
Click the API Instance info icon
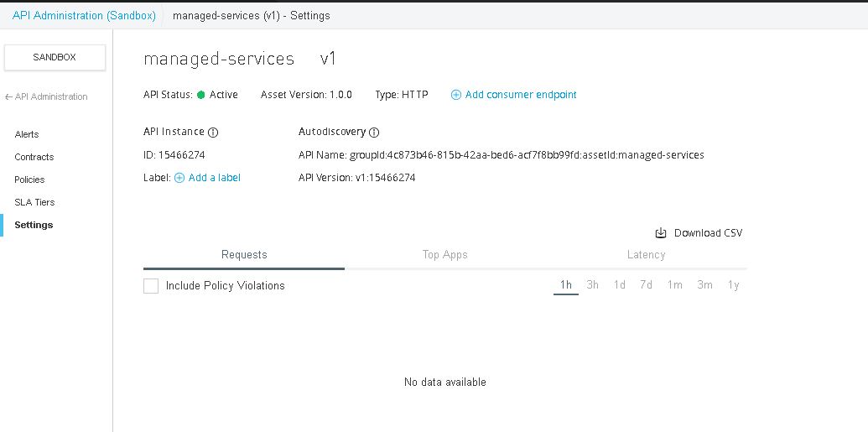(x=213, y=133)
